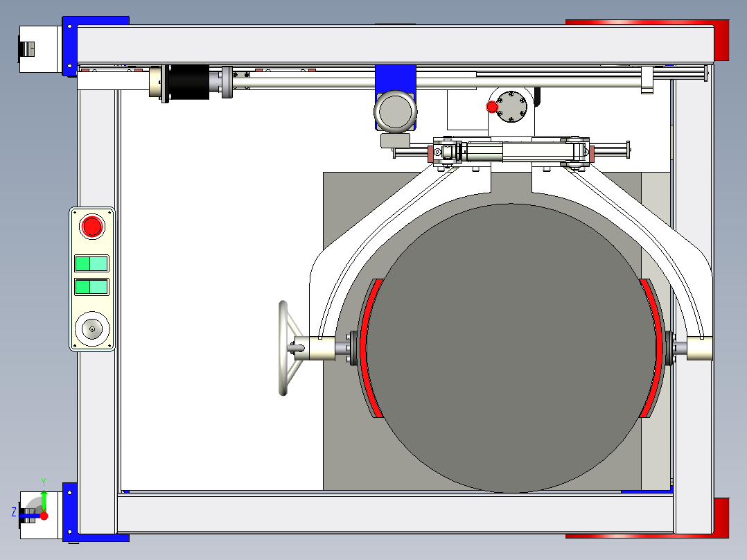This screenshot has height=560, width=747.
Task: Select the top horizontal frame beam
Action: pyautogui.click(x=396, y=44)
